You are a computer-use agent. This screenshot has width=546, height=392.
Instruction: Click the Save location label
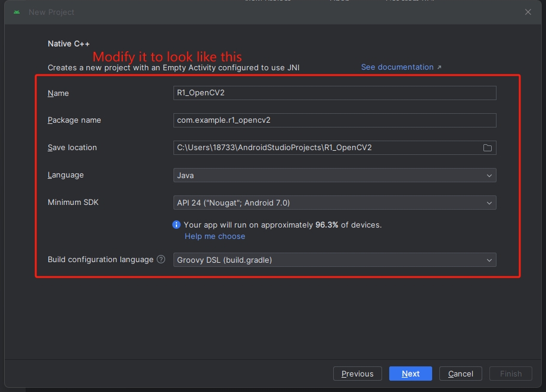[72, 148]
